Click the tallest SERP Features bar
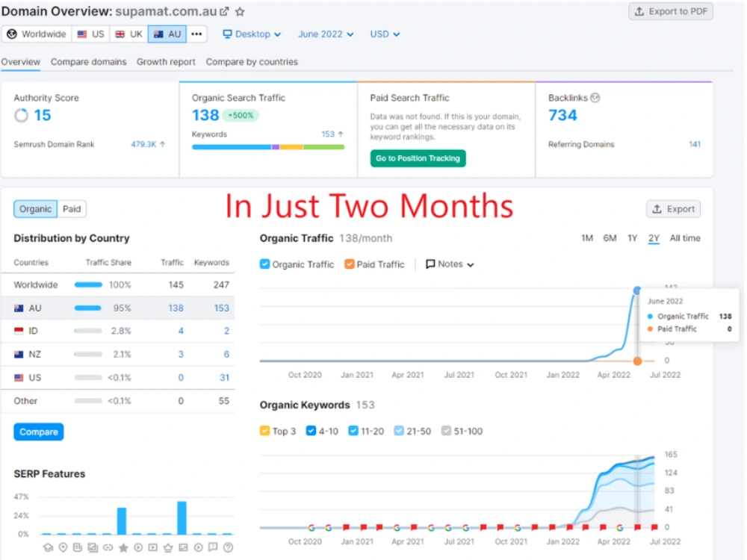 [182, 517]
